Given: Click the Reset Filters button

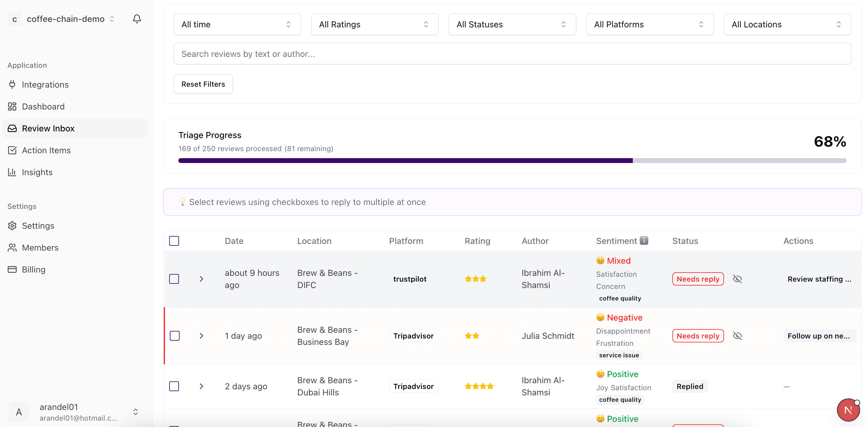Looking at the screenshot, I should [203, 84].
